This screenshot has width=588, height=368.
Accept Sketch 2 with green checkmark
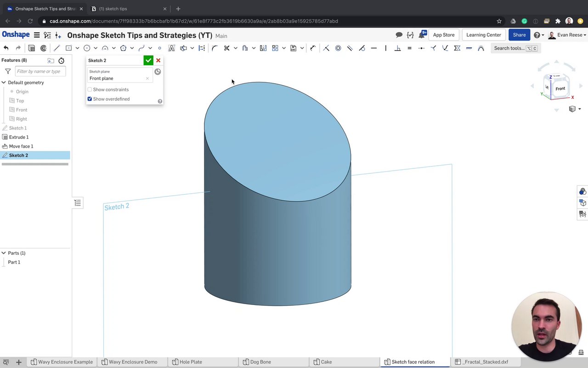pos(148,61)
